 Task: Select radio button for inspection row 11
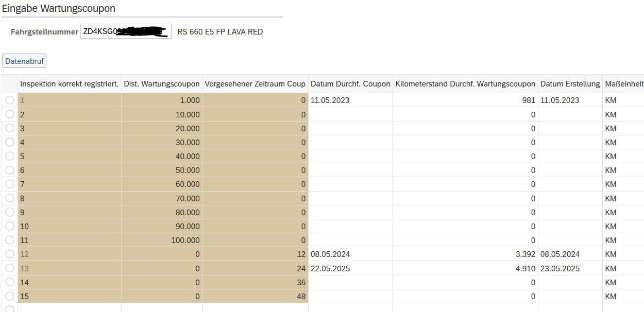(x=10, y=240)
